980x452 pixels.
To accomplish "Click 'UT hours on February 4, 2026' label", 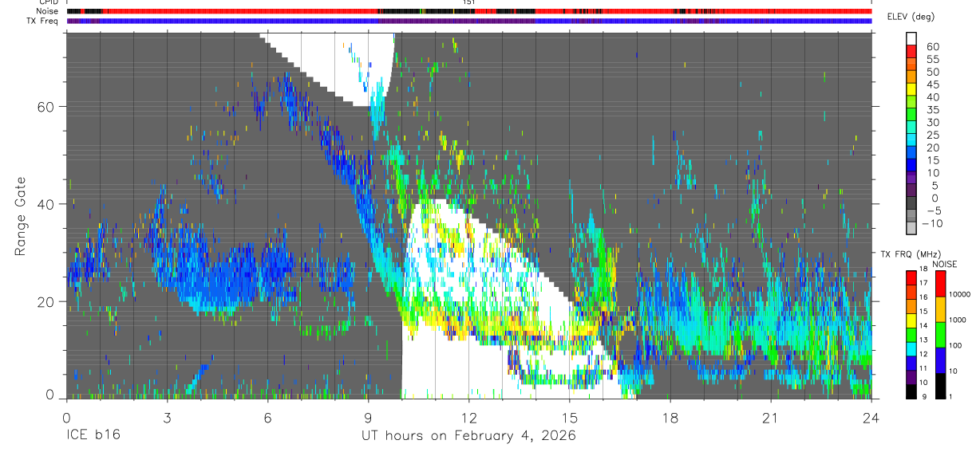I will point(469,436).
